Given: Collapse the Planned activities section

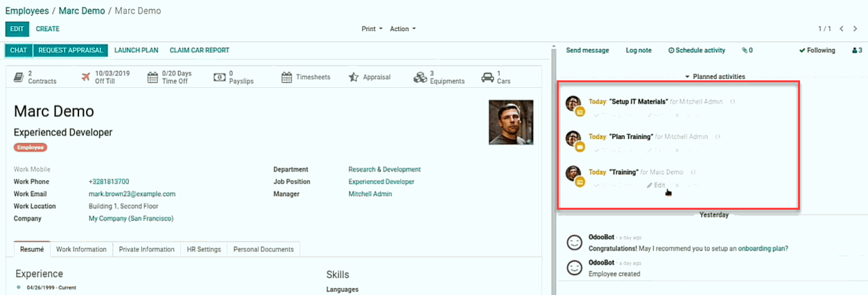Looking at the screenshot, I should pyautogui.click(x=715, y=77).
